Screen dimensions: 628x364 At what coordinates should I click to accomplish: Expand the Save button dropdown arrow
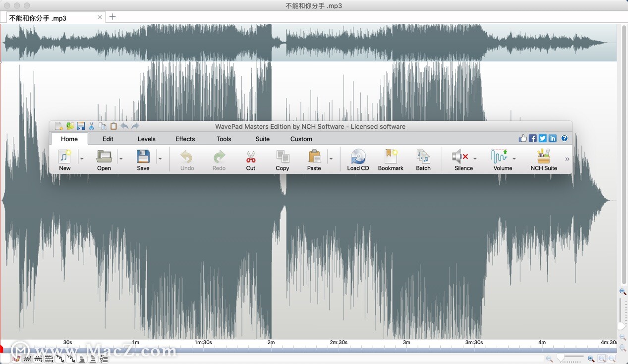[160, 159]
